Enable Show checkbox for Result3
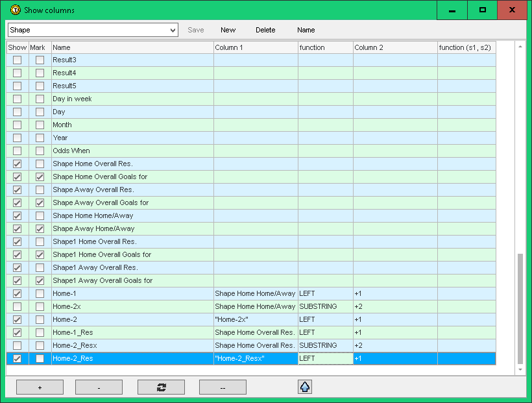This screenshot has height=403, width=532. 18,60
